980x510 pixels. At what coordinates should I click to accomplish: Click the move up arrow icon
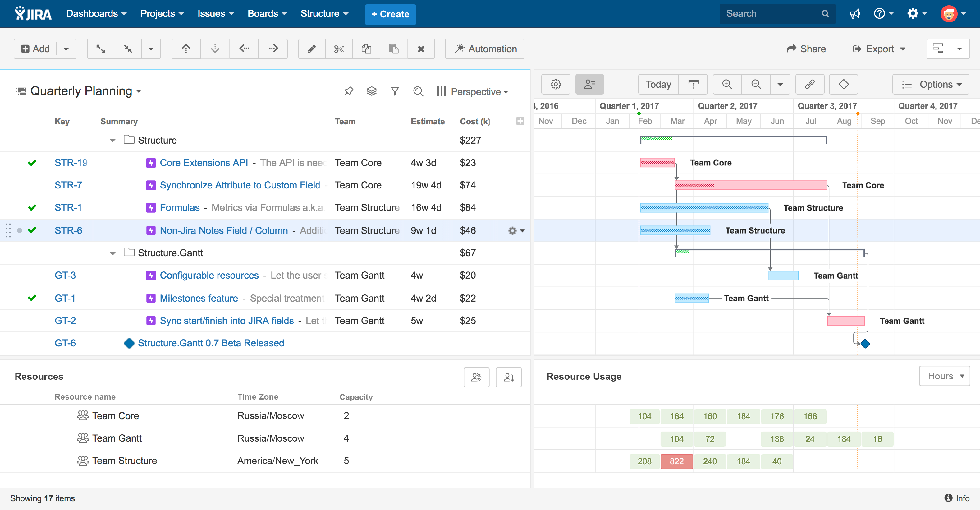coord(186,49)
